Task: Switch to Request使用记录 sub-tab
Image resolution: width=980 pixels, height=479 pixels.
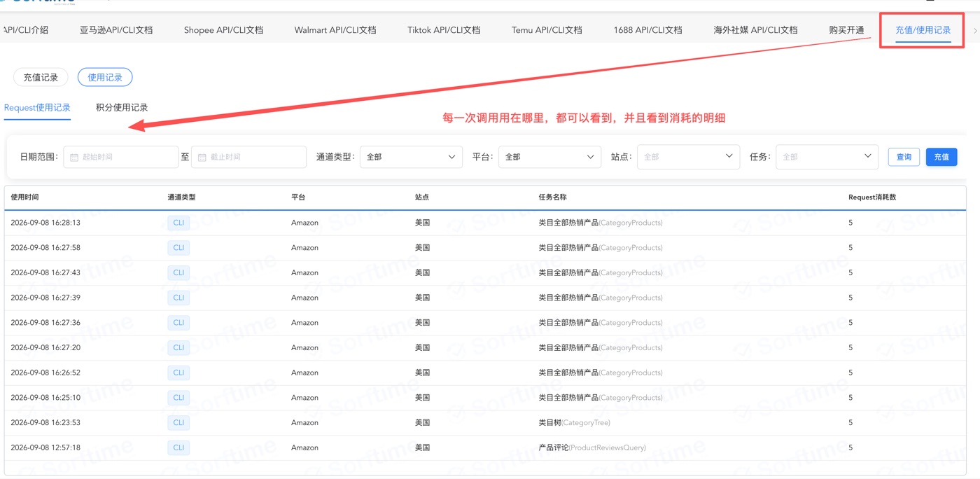Action: point(37,108)
